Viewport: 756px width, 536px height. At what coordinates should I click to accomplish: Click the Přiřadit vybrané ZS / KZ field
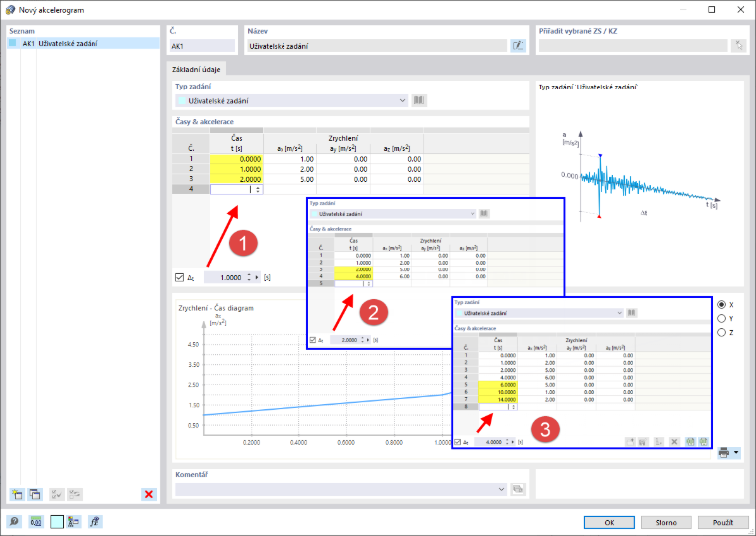[x=633, y=46]
